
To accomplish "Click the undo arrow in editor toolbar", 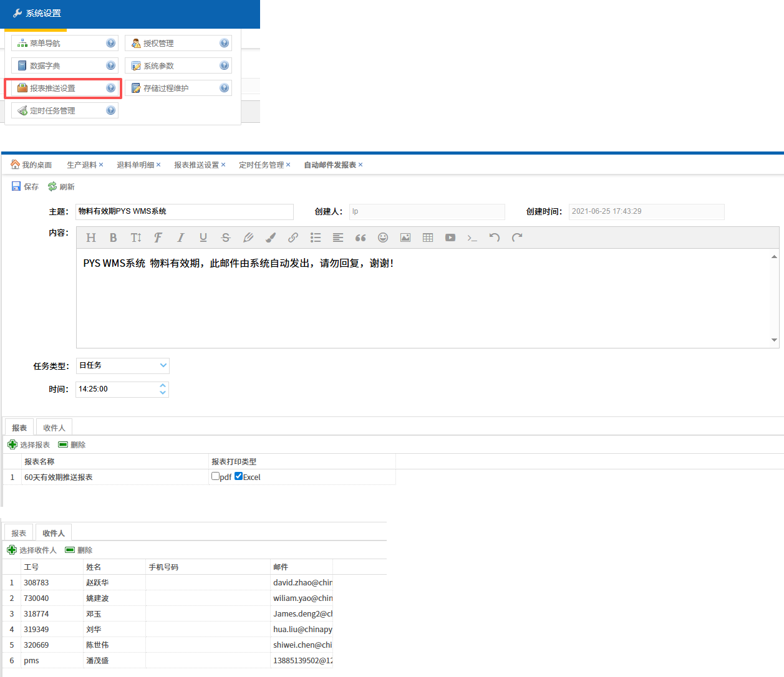I will [495, 238].
